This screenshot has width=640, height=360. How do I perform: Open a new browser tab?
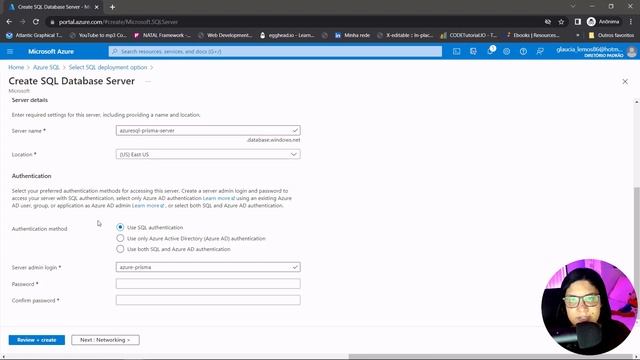point(112,7)
